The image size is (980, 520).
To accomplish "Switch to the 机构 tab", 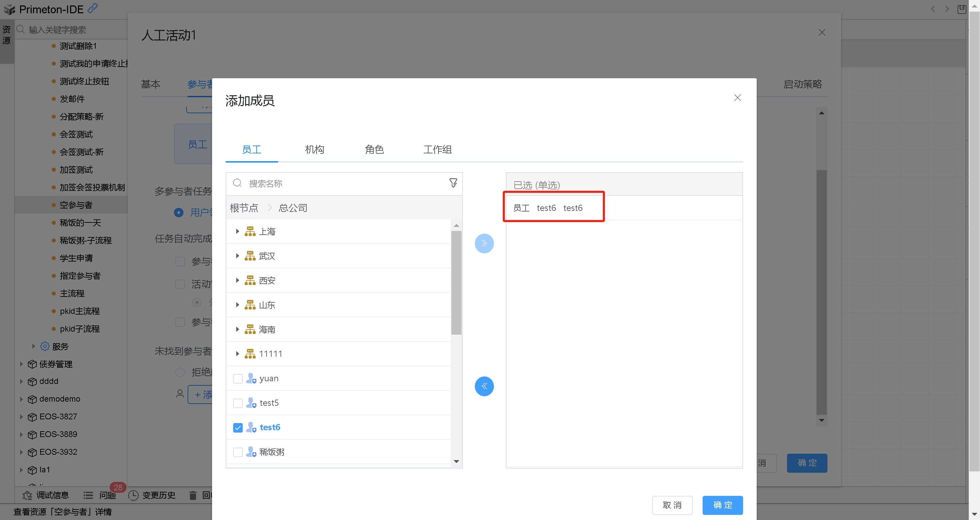I will tap(314, 149).
